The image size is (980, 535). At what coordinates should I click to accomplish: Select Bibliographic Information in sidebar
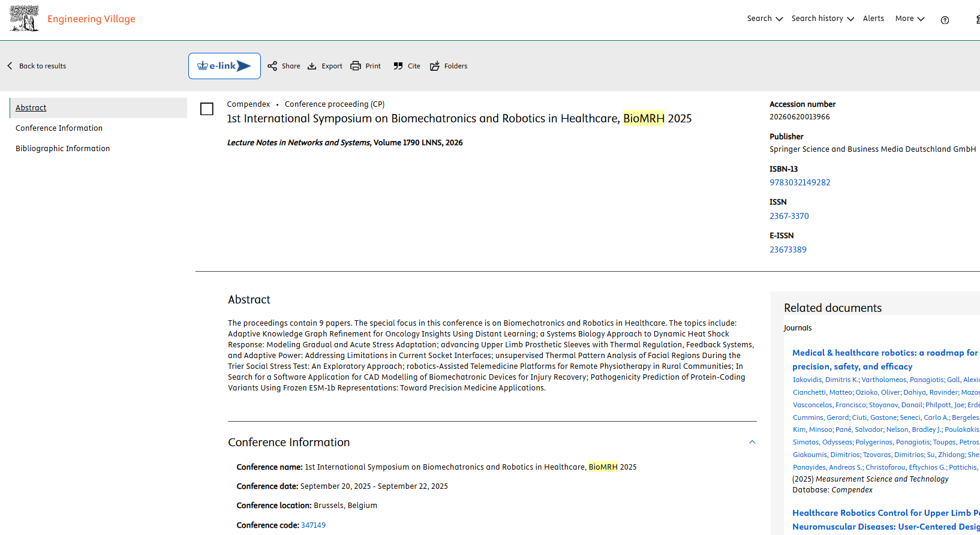[x=63, y=149]
